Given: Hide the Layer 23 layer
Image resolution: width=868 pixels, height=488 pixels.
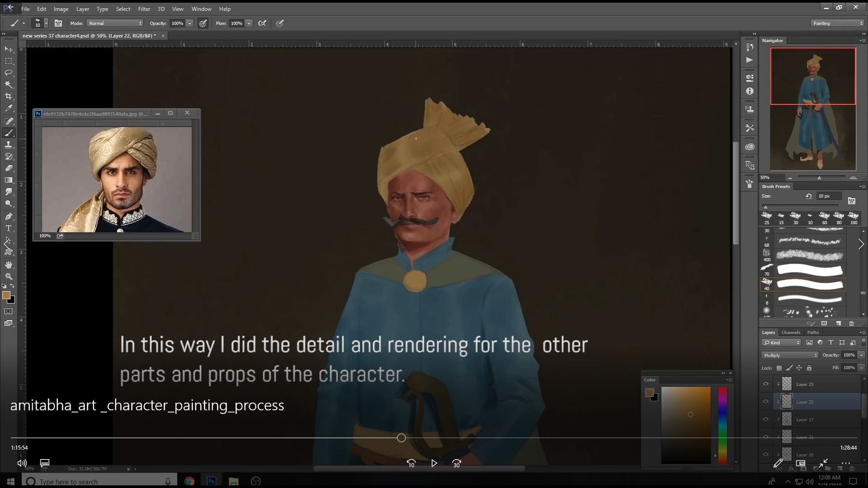Looking at the screenshot, I should 766,384.
